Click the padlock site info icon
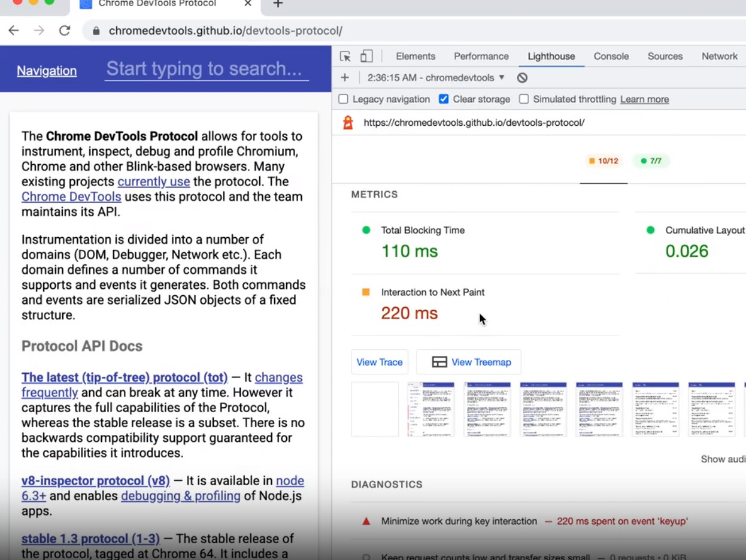The height and width of the screenshot is (560, 746). pyautogui.click(x=96, y=31)
